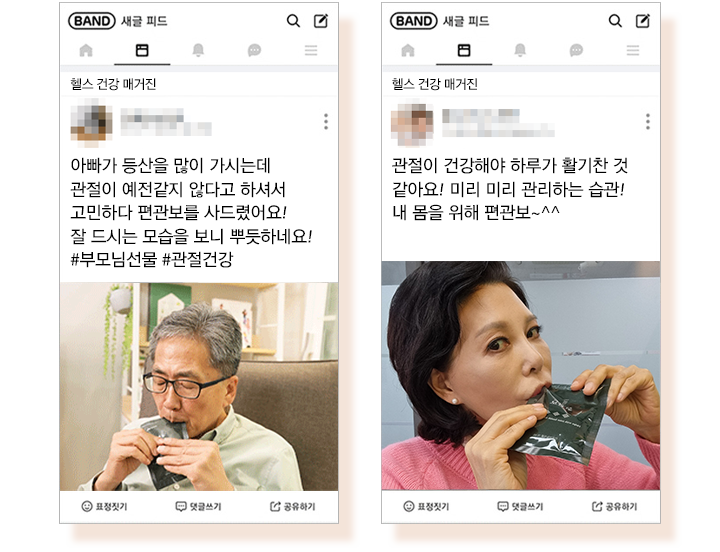Open search in the left BAND screen
720x552 pixels.
[293, 21]
